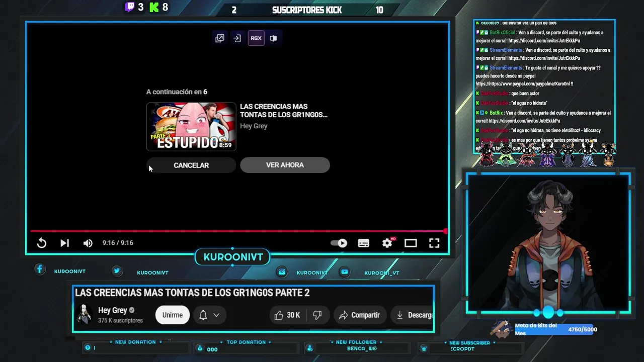Screen dimensions: 644x362
Task: Click the pop-out window icon above the video
Action: 220,38
